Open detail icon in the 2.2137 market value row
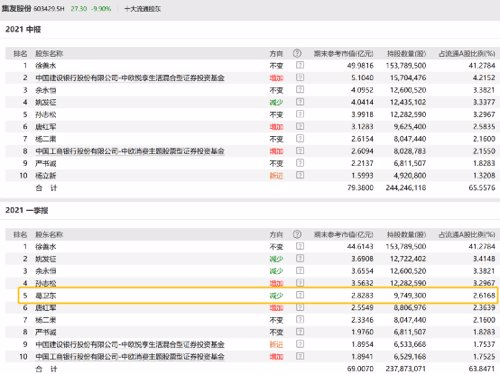 coord(300,163)
